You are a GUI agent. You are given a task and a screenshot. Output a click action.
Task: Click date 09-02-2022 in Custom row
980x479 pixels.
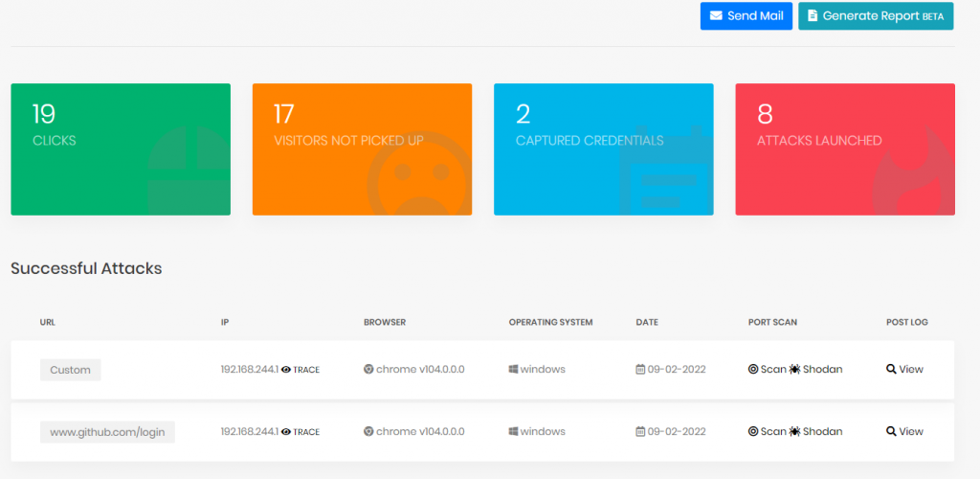click(677, 370)
